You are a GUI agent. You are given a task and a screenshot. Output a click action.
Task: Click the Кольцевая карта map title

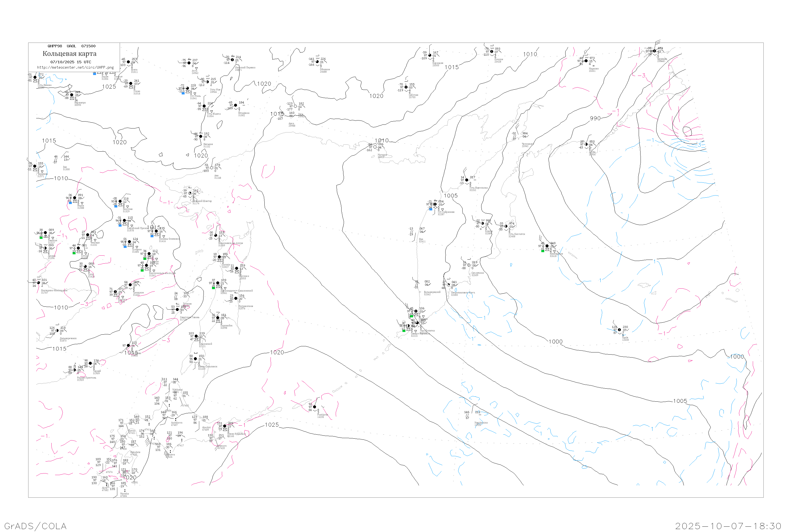coord(69,54)
